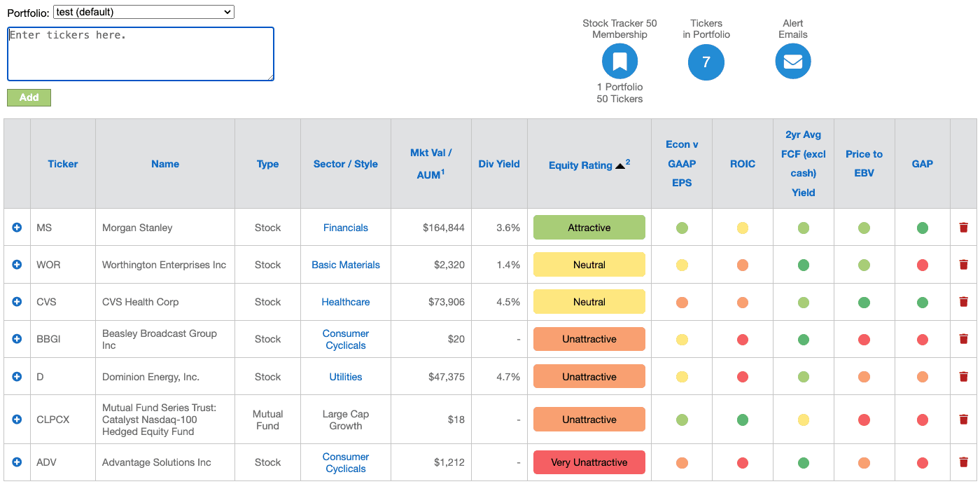
Task: Sort by GAP column header
Action: click(x=923, y=164)
